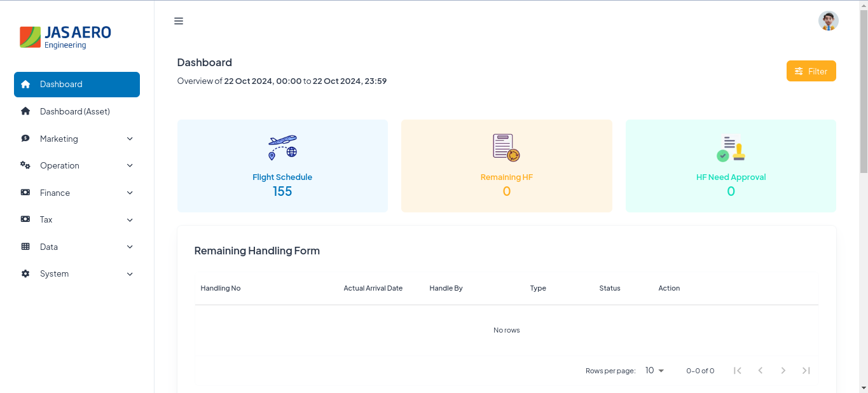This screenshot has width=868, height=393.
Task: Sort by Status column header
Action: [610, 288]
